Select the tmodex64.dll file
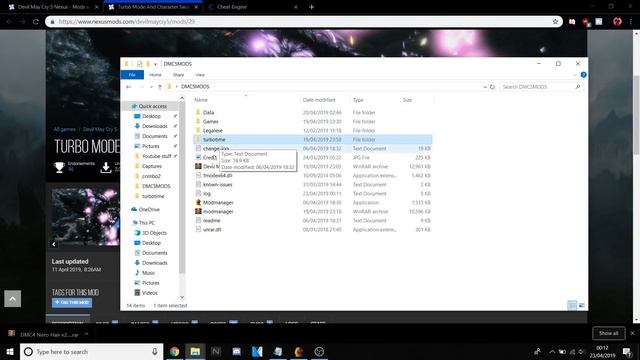 (x=218, y=175)
